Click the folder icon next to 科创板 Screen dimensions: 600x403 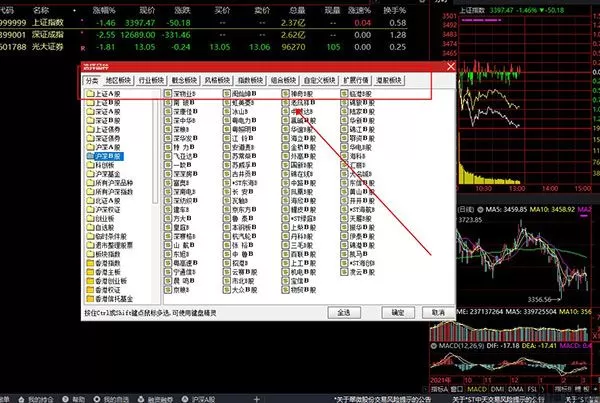pos(90,165)
